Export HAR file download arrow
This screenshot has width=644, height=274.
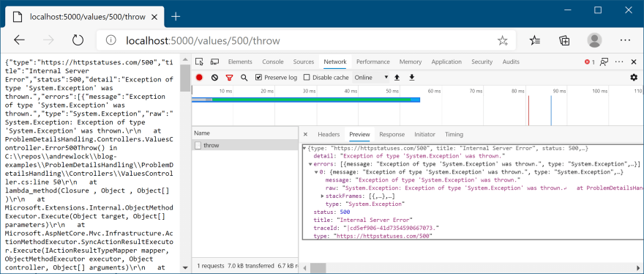click(x=412, y=78)
